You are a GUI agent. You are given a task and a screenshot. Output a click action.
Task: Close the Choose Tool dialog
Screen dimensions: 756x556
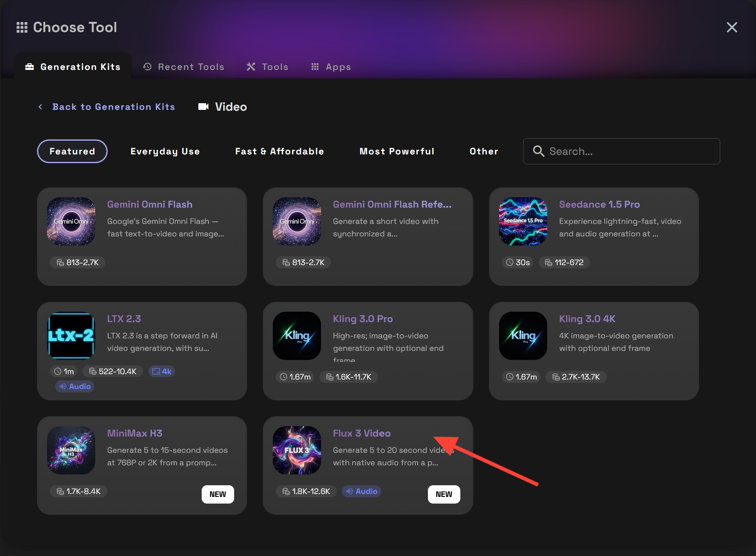coord(732,27)
